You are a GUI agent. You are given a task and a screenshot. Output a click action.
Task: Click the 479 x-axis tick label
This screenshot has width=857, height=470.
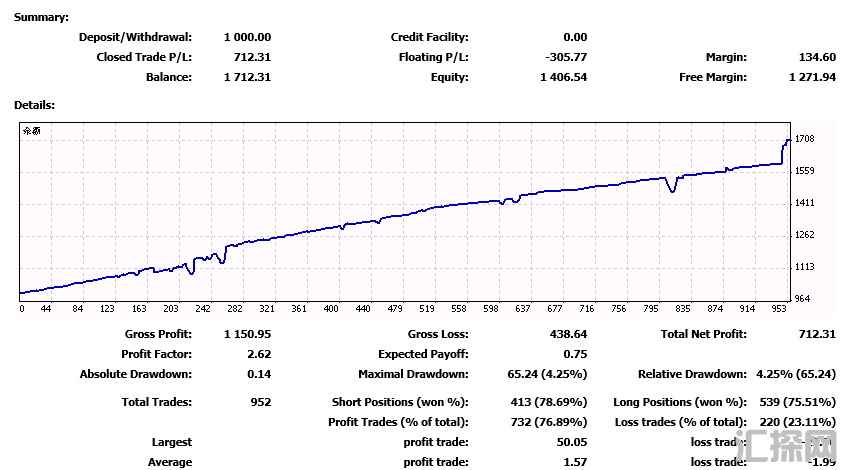tap(395, 309)
